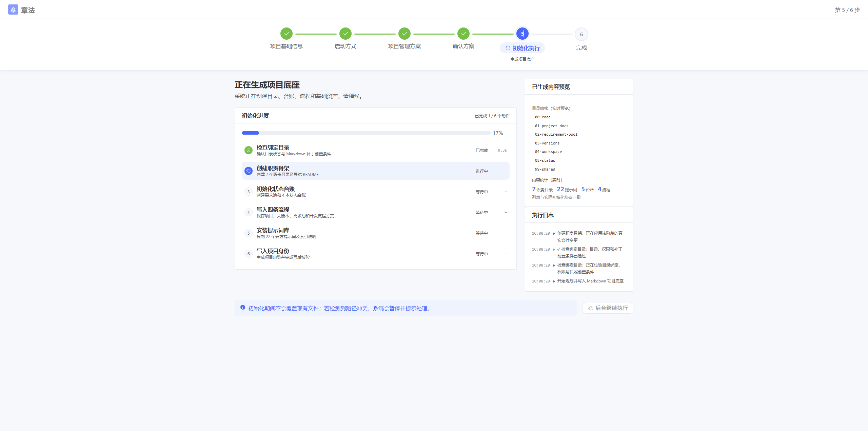Select the 项目基础信息 step label

click(287, 46)
